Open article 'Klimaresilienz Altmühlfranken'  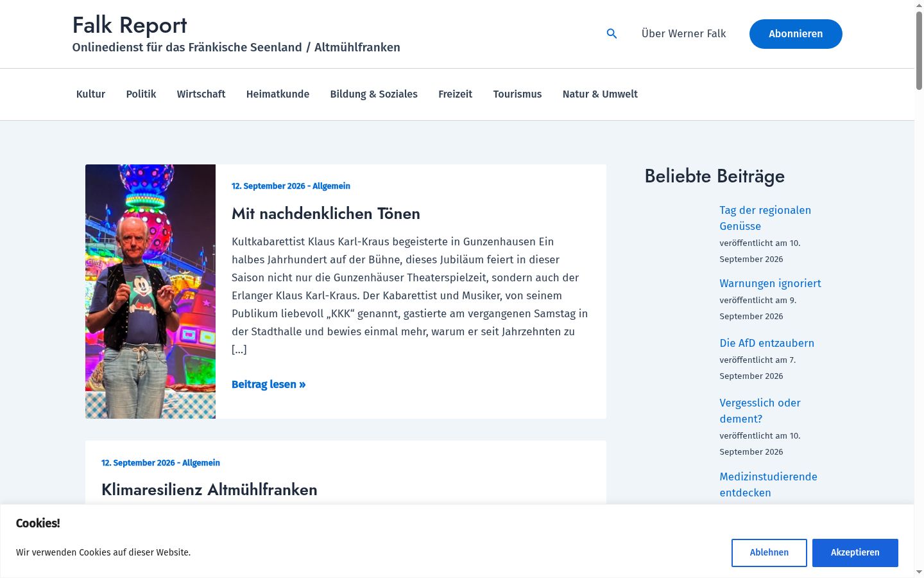[209, 489]
